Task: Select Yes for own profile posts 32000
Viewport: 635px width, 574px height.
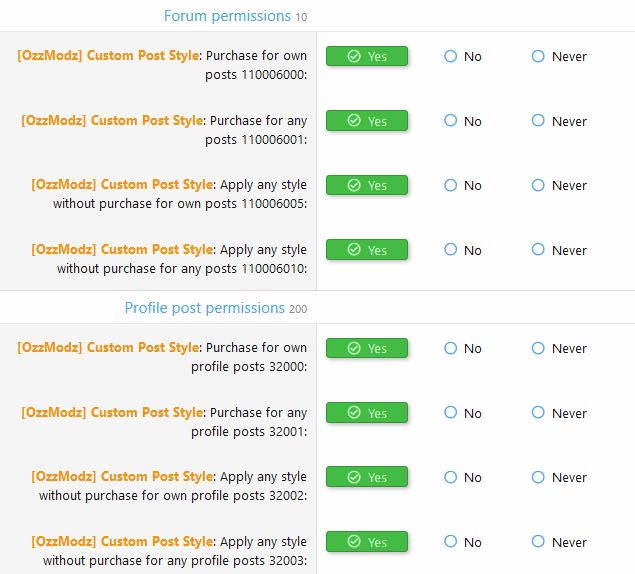Action: click(x=366, y=348)
